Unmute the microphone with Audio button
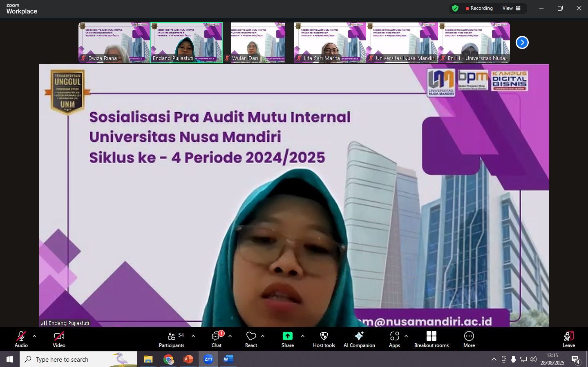The height and width of the screenshot is (367, 588). [x=21, y=339]
